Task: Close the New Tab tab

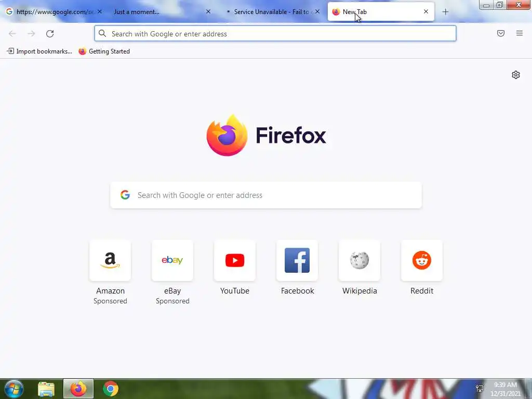Action: click(x=426, y=11)
